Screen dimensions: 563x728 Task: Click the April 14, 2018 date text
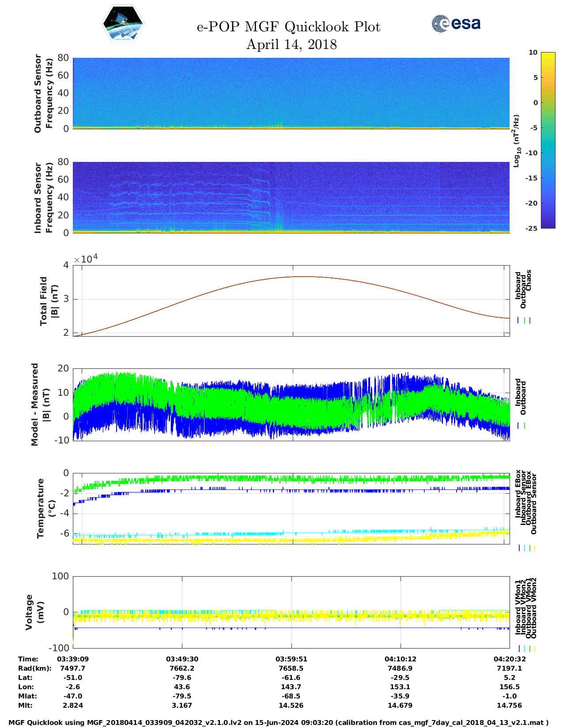(x=291, y=45)
